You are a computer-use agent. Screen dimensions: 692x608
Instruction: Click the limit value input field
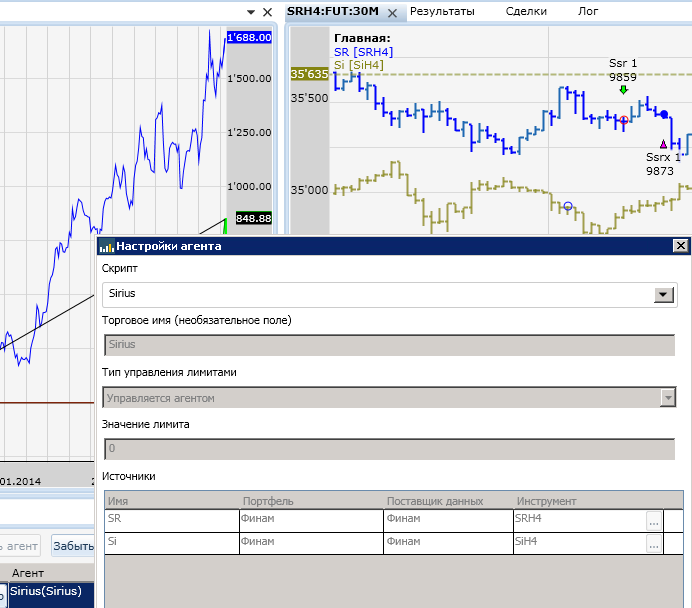coord(388,449)
